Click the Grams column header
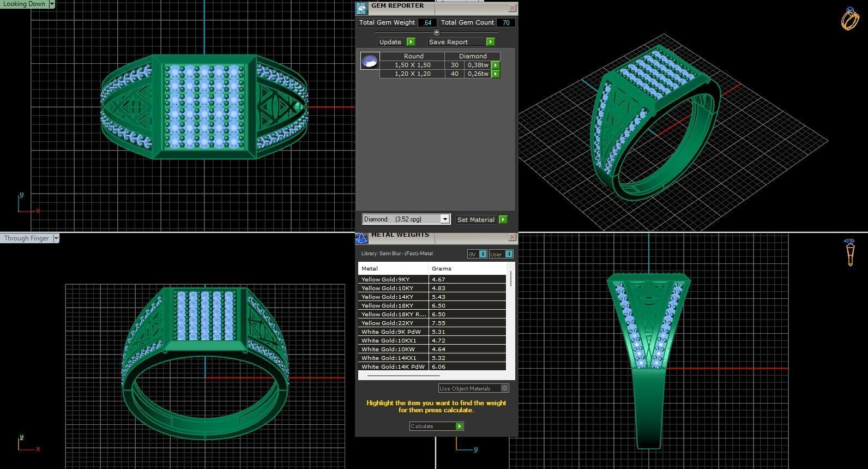Viewport: 868px width, 469px height. [x=467, y=268]
